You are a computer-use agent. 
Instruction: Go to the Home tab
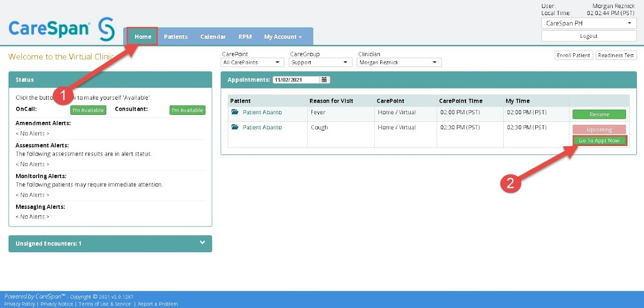(x=143, y=37)
